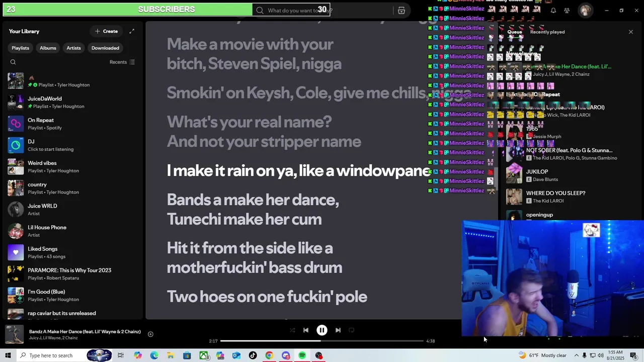Open the notifications bell in Spotify
Image resolution: width=644 pixels, height=362 pixels.
pyautogui.click(x=553, y=11)
